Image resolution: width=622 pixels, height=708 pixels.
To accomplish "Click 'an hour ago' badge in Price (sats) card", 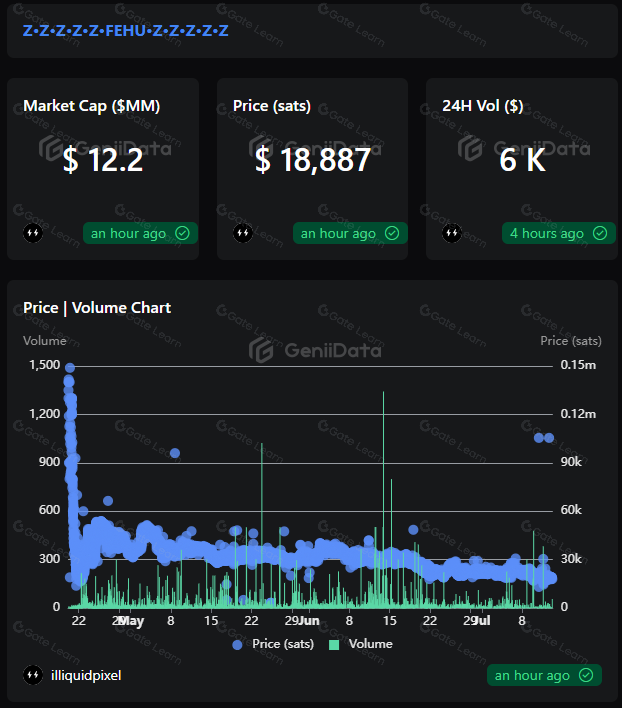I will [350, 233].
